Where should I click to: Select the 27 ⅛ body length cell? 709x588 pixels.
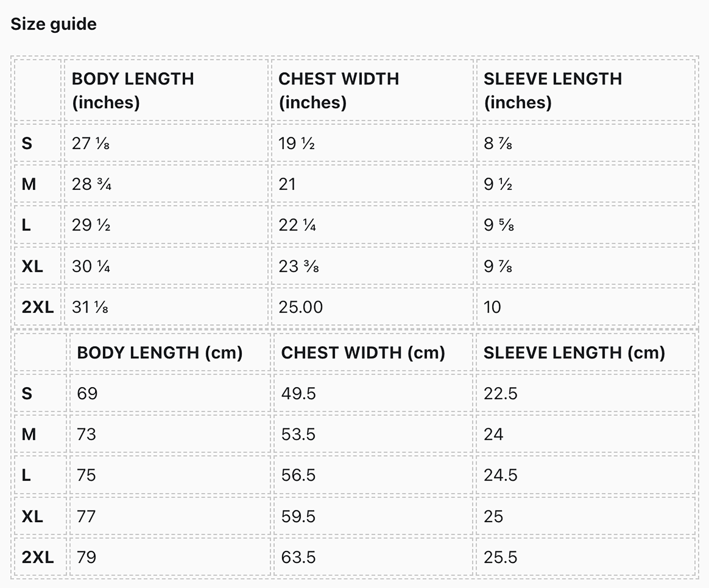click(x=90, y=143)
